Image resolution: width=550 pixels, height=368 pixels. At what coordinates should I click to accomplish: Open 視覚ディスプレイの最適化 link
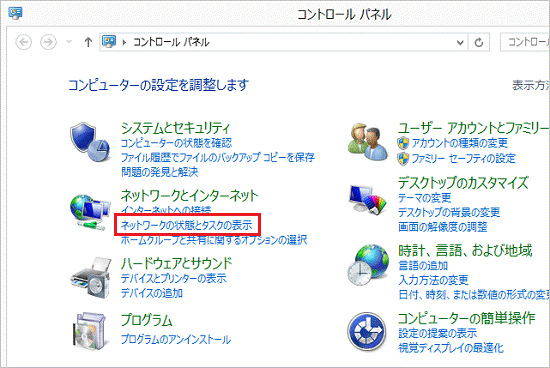pyautogui.click(x=451, y=348)
